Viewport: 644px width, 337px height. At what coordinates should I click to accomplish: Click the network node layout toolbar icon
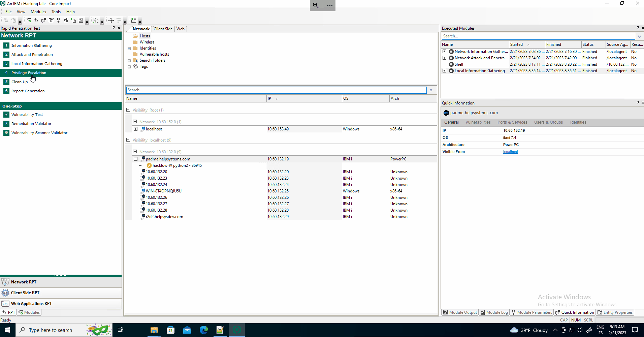tap(111, 20)
